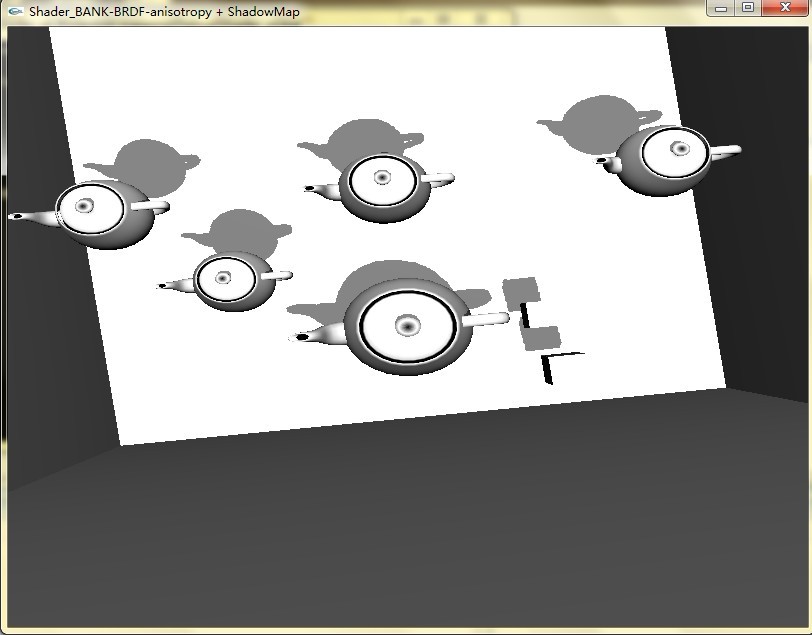The height and width of the screenshot is (635, 812).
Task: Maximize the Shader_BANK-BRDF window
Action: click(748, 8)
